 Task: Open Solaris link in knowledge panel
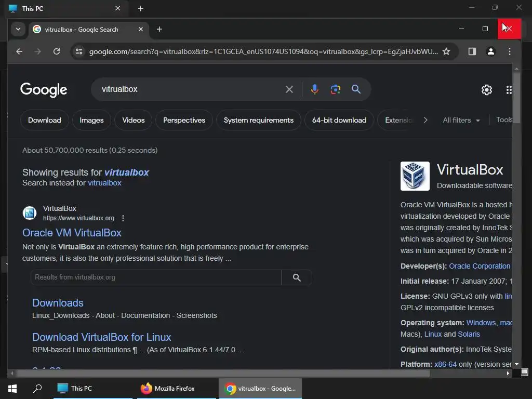(x=469, y=334)
